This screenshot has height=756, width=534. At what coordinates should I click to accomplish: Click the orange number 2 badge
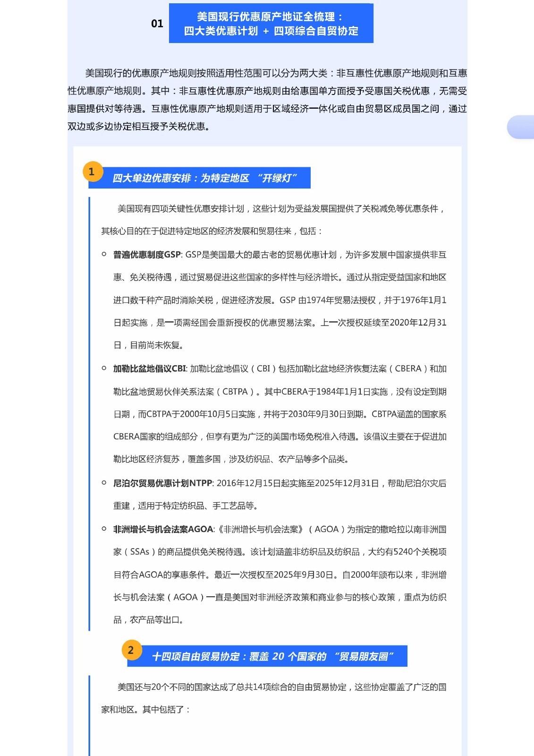click(131, 650)
